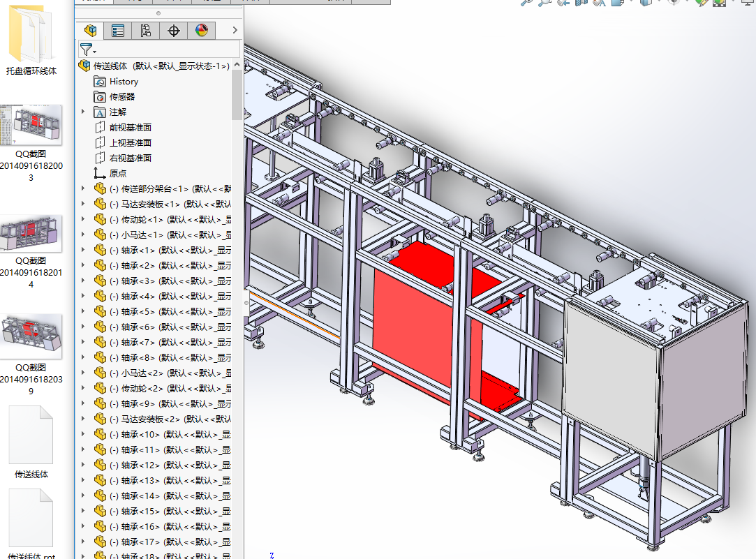Expand the 小马达<2> component
This screenshot has width=756, height=559.
point(83,373)
